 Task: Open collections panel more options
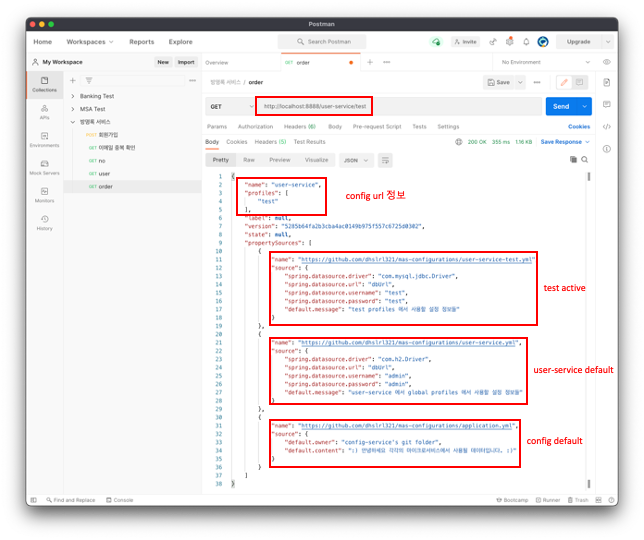(192, 80)
